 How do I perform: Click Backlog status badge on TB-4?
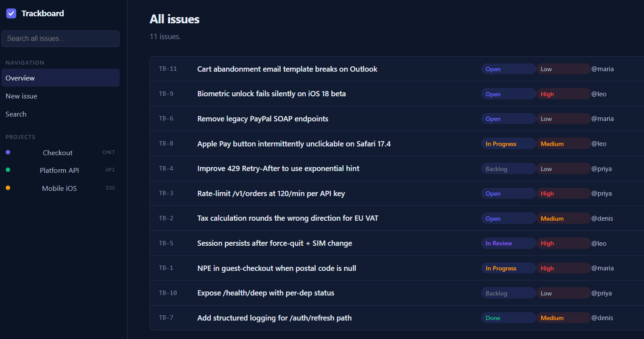497,169
